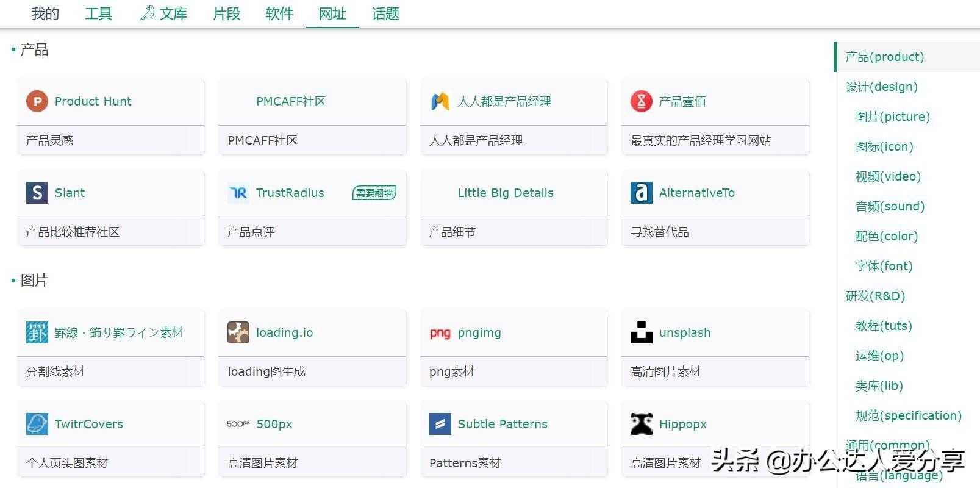Jump to 教程(tuts) in sidebar
980x488 pixels.
tap(884, 326)
